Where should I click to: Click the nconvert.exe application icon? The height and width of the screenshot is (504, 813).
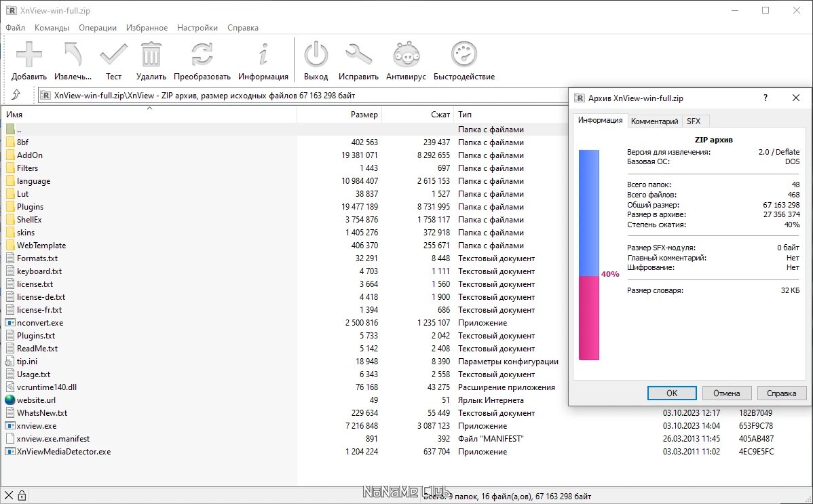10,322
